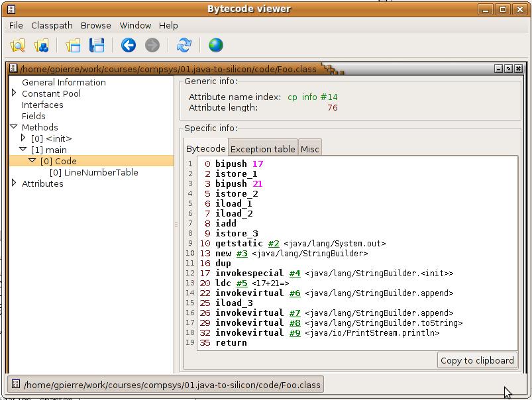Minimize the Foo.class internal frame
This screenshot has height=400, width=532.
[x=498, y=68]
